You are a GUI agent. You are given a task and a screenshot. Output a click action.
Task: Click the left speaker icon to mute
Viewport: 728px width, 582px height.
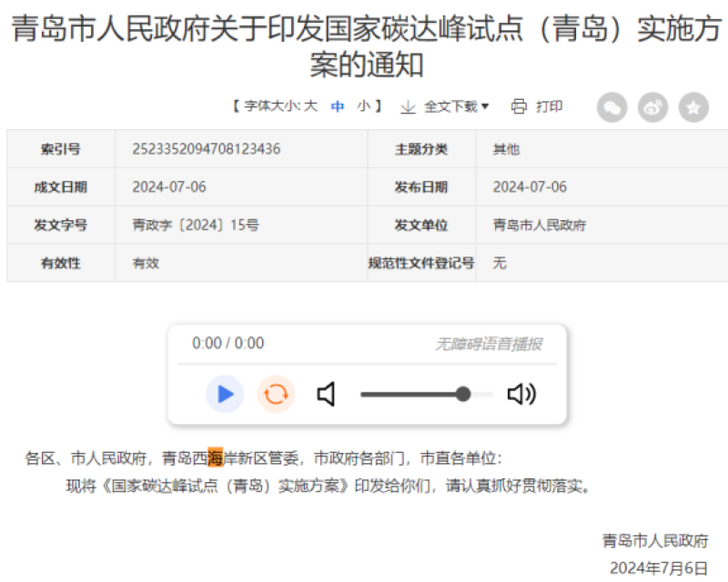pos(326,394)
